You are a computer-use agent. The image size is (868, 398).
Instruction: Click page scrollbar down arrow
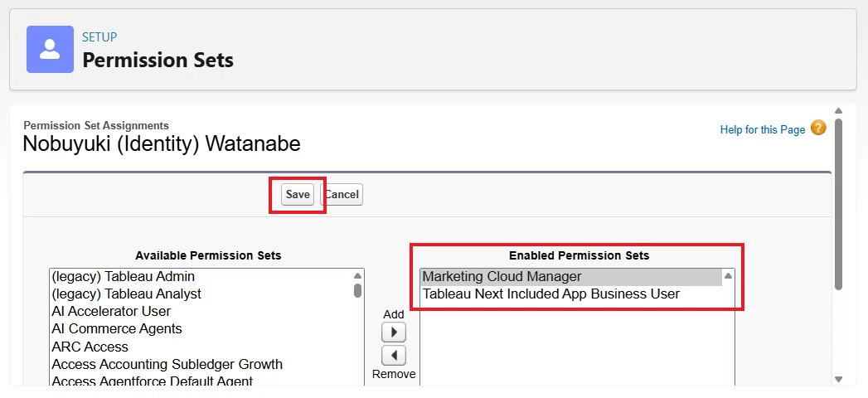coord(838,380)
